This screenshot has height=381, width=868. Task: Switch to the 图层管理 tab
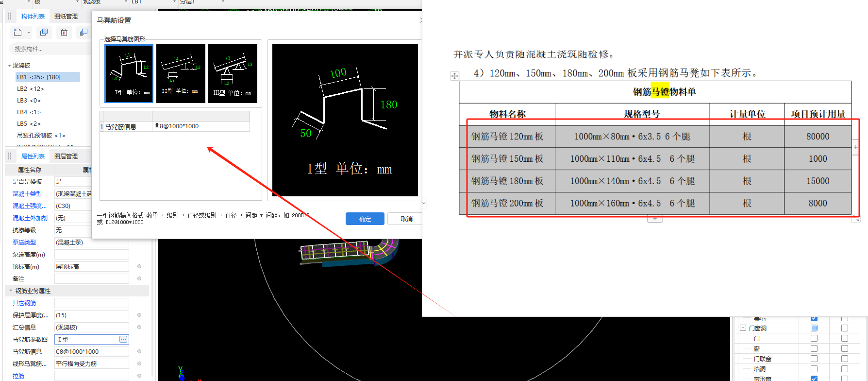click(x=66, y=156)
